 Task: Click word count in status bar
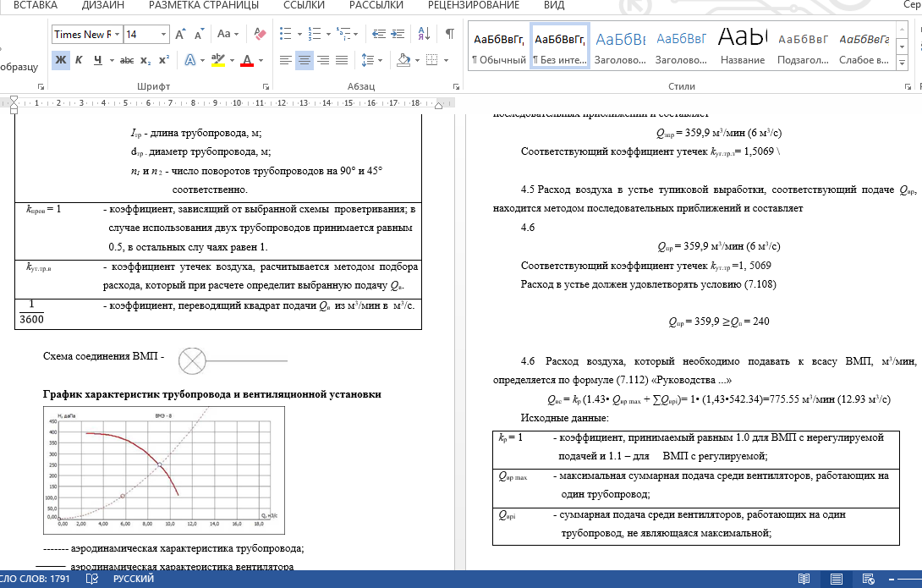(x=35, y=580)
